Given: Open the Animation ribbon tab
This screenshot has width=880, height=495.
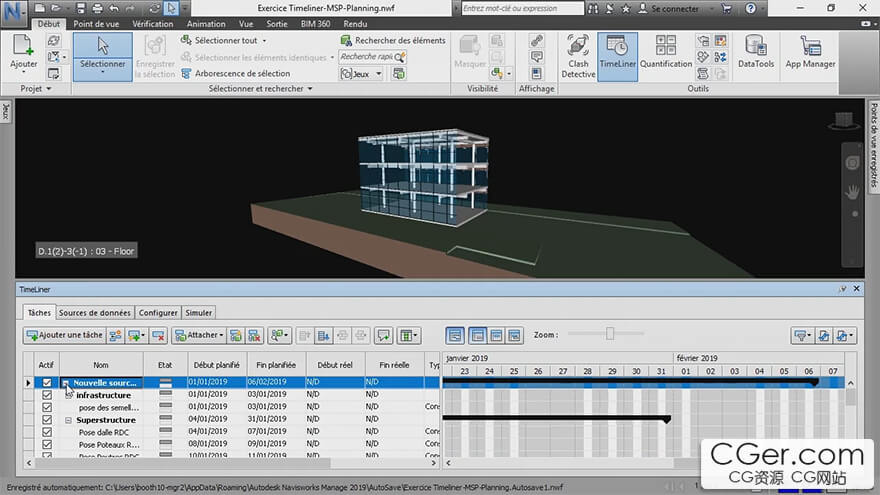Looking at the screenshot, I should point(206,24).
